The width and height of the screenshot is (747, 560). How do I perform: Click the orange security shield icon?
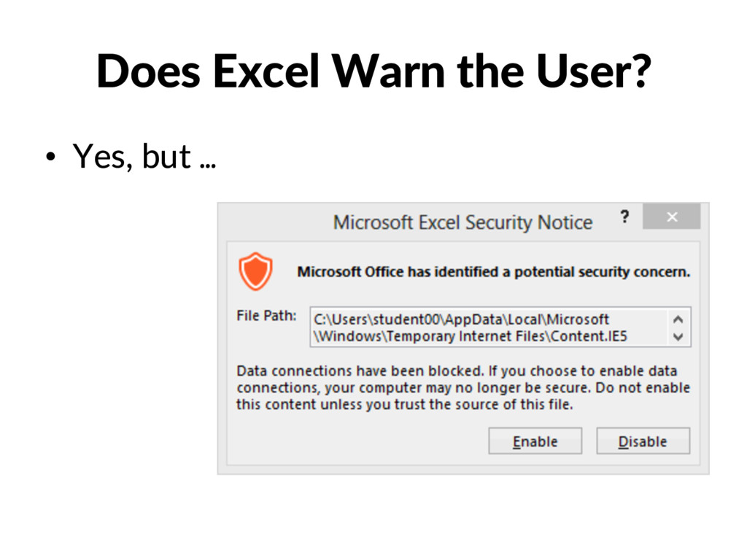(256, 271)
